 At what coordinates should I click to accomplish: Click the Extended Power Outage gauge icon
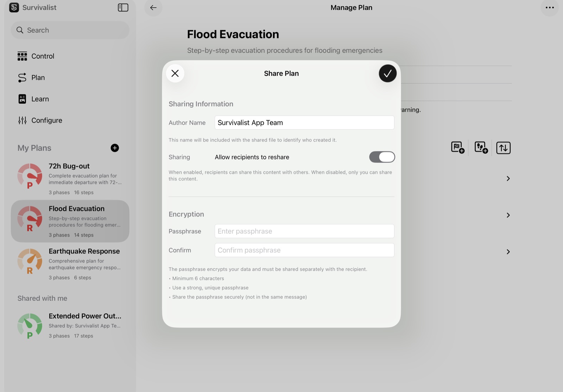tap(30, 326)
